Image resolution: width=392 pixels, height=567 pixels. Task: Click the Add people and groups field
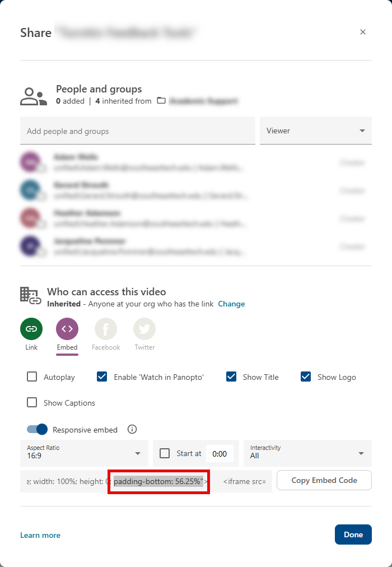138,131
